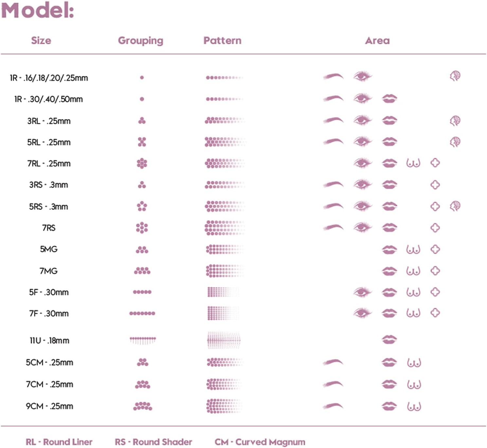The height and width of the screenshot is (448, 487).
Task: Select the breast icon in the 5MG row
Action: pyautogui.click(x=413, y=250)
